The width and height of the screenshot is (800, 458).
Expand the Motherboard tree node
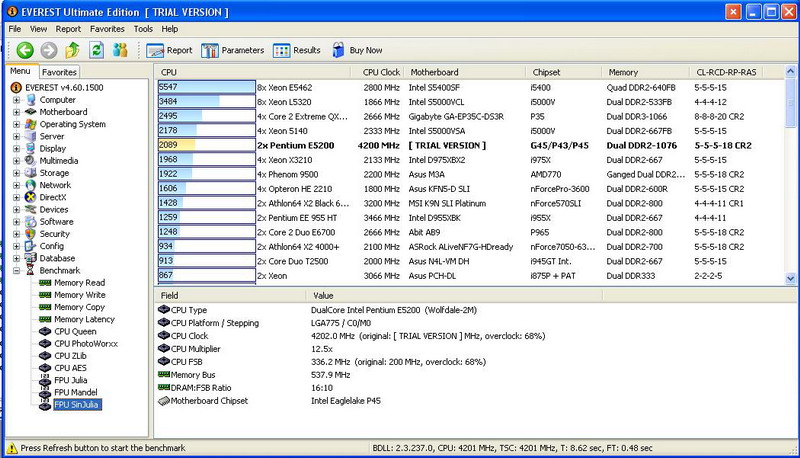coord(16,112)
